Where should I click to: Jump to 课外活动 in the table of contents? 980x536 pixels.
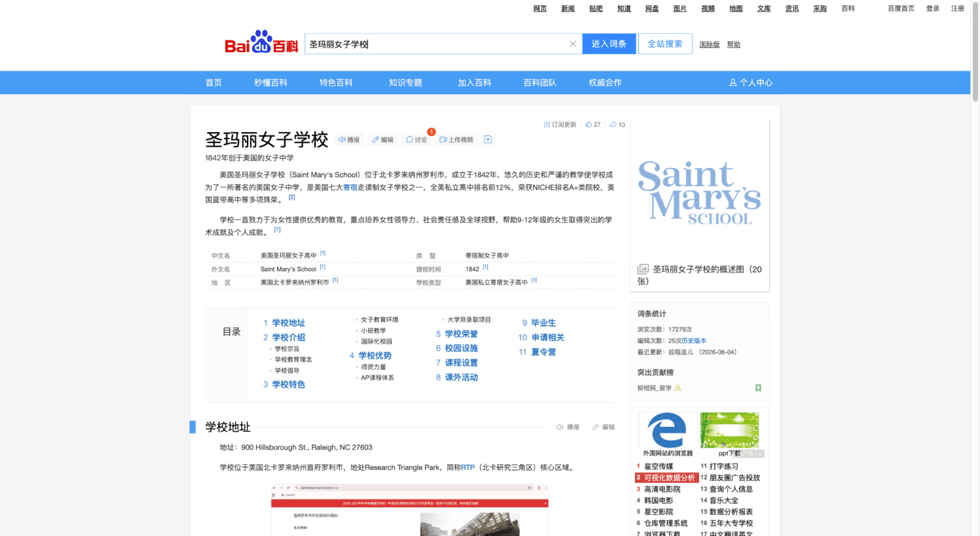(x=461, y=377)
